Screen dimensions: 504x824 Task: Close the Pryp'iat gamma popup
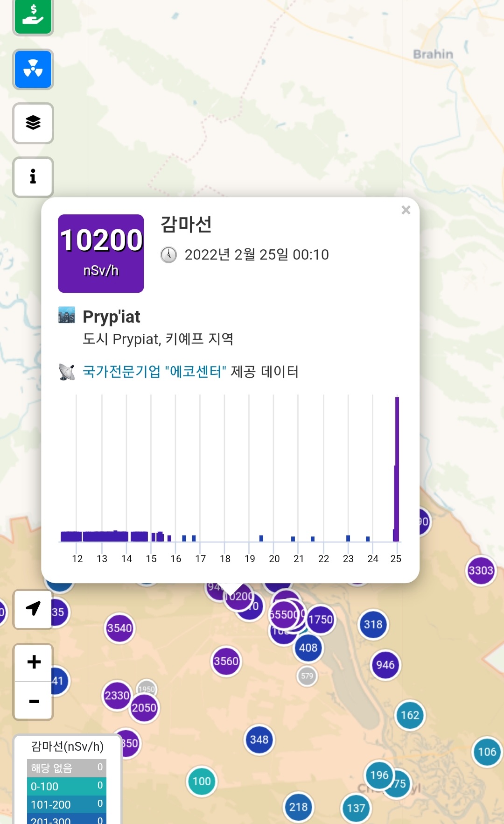(x=406, y=210)
